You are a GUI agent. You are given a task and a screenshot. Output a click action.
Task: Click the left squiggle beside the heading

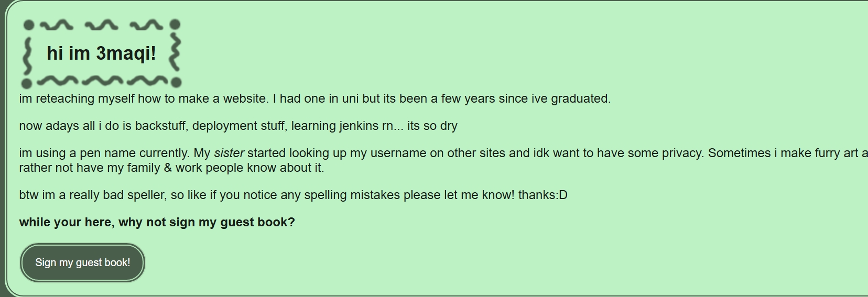click(27, 53)
